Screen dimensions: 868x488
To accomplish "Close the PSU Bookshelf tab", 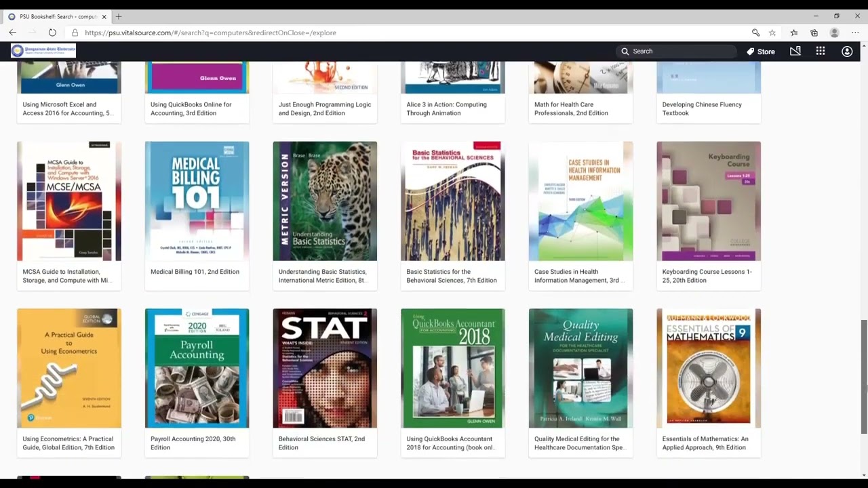I will (x=104, y=16).
